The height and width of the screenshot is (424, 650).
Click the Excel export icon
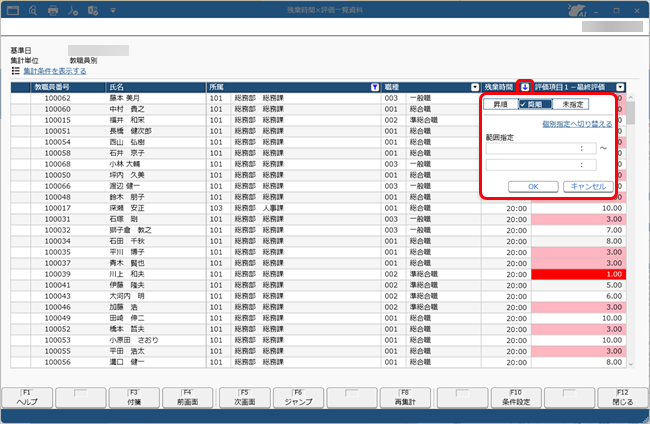coord(93,10)
